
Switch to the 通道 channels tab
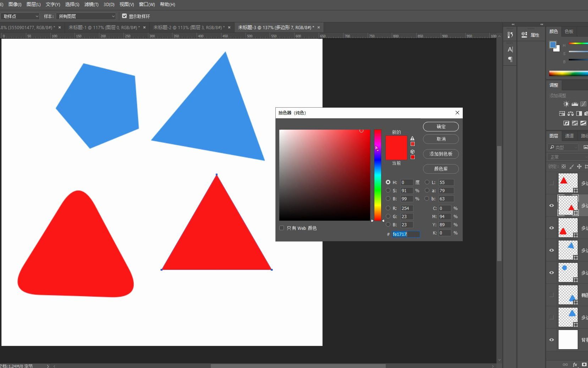click(x=569, y=136)
